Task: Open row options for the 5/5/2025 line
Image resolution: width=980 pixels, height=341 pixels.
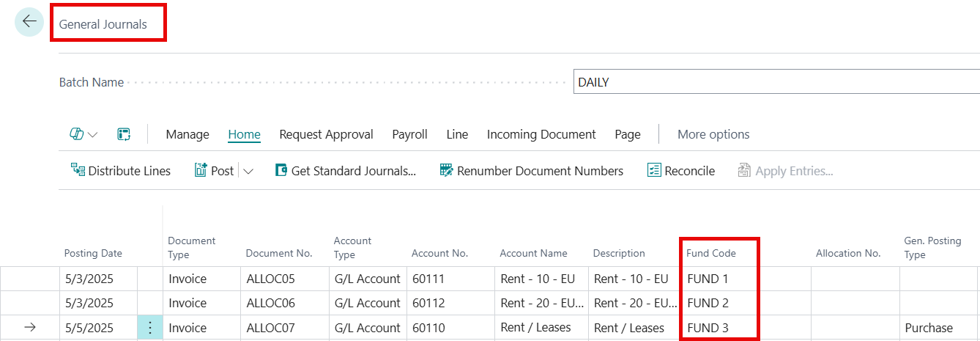Action: [x=150, y=328]
